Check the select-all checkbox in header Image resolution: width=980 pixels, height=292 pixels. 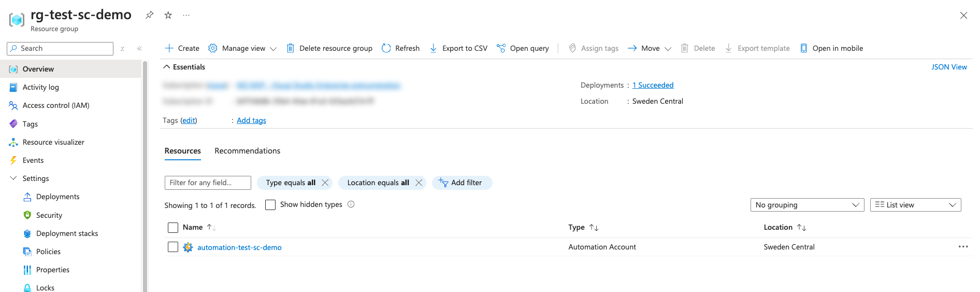click(x=173, y=228)
